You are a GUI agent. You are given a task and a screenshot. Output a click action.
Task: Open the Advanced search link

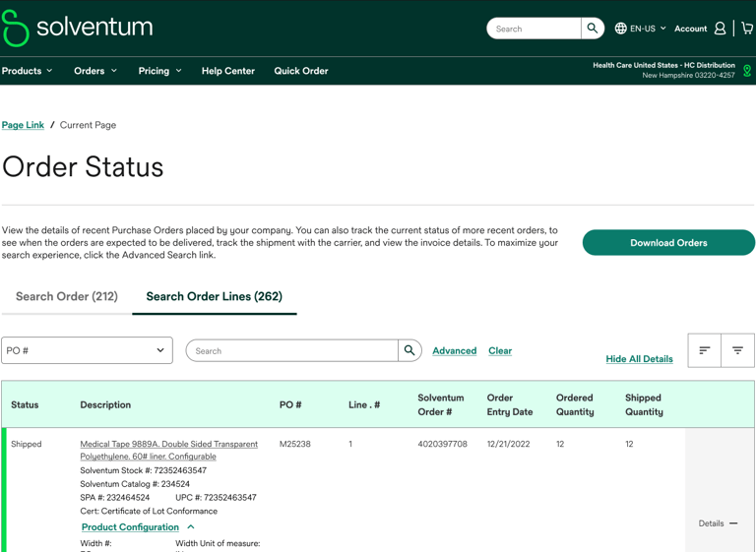click(x=454, y=351)
